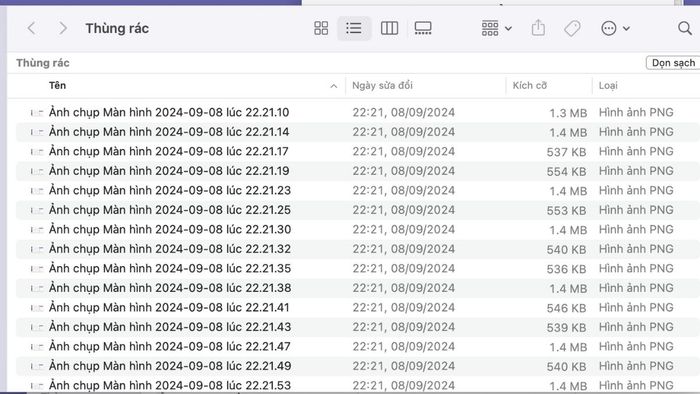Select file ending in lúc 22.21.47

click(170, 346)
